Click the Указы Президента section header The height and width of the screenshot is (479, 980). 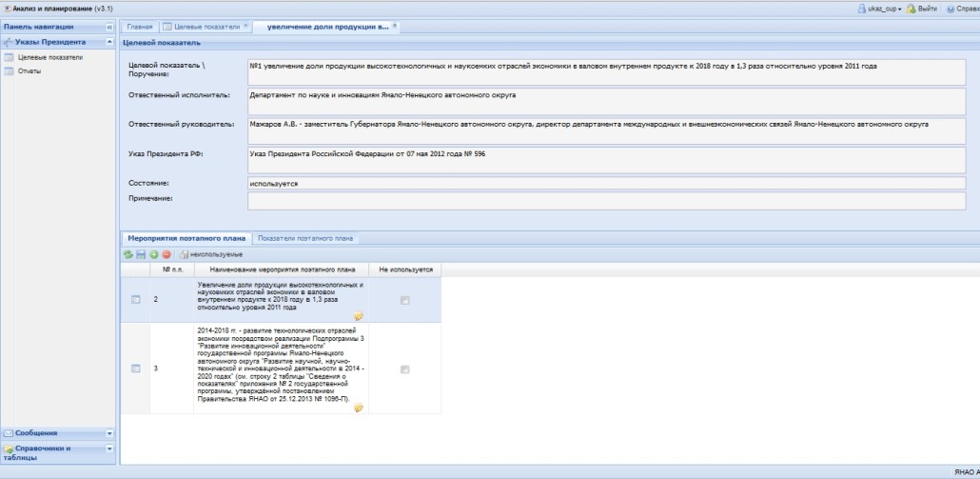coord(58,43)
